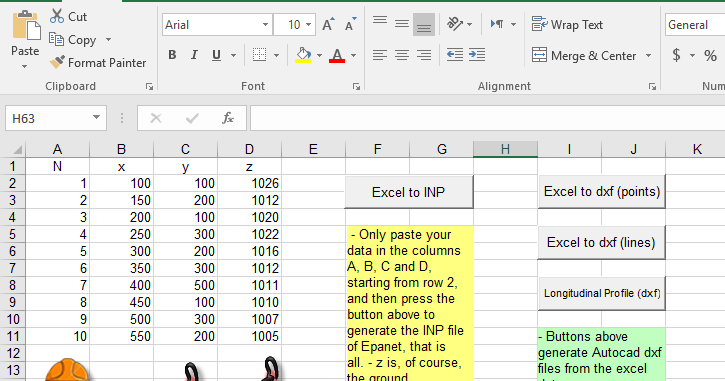This screenshot has width=725, height=381.
Task: Apply cell borders icon
Action: point(259,55)
